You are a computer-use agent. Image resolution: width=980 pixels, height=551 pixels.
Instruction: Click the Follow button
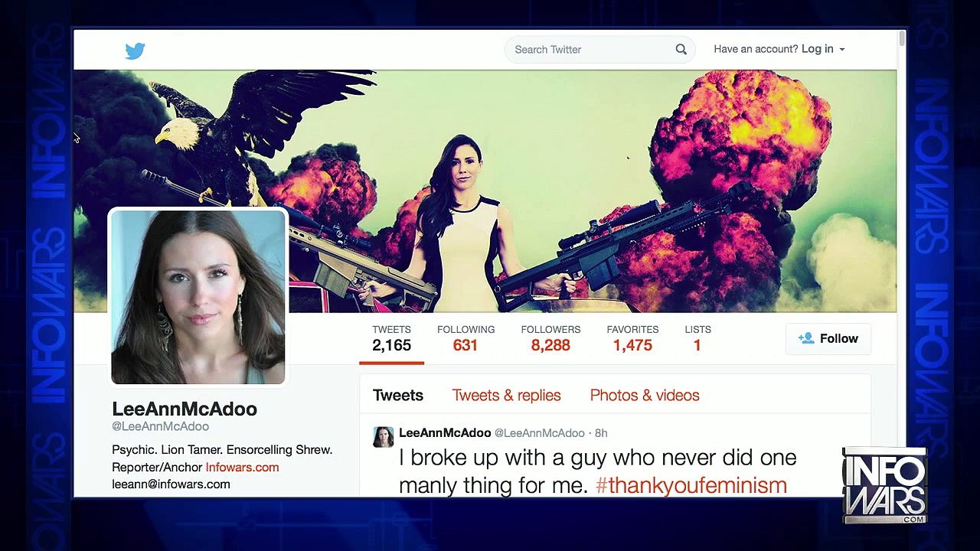point(828,338)
